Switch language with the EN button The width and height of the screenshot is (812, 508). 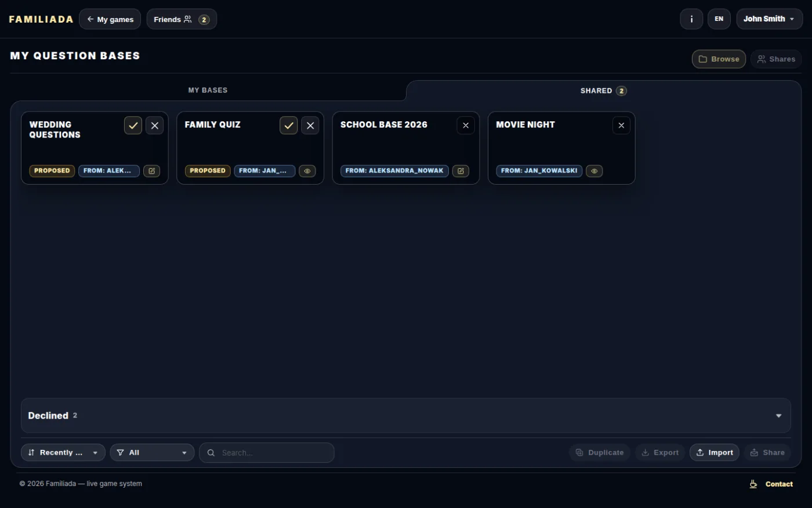click(x=719, y=19)
